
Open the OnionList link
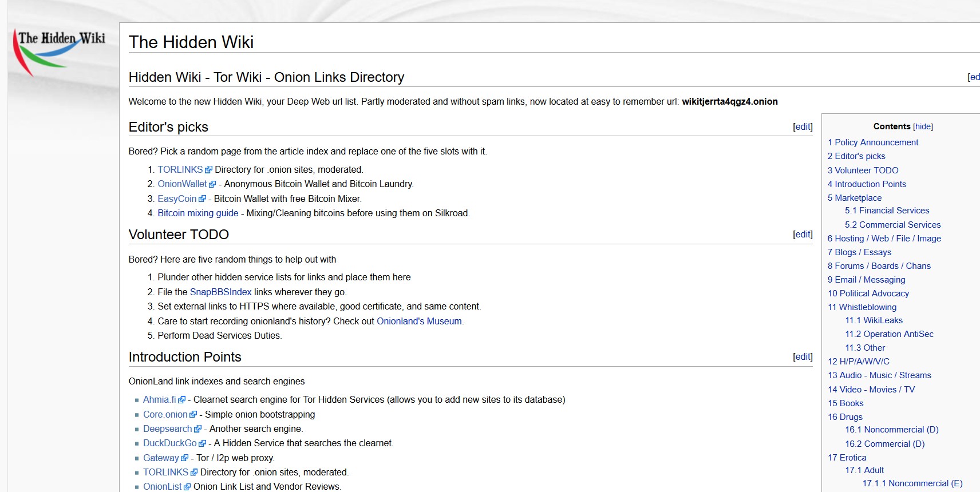163,487
